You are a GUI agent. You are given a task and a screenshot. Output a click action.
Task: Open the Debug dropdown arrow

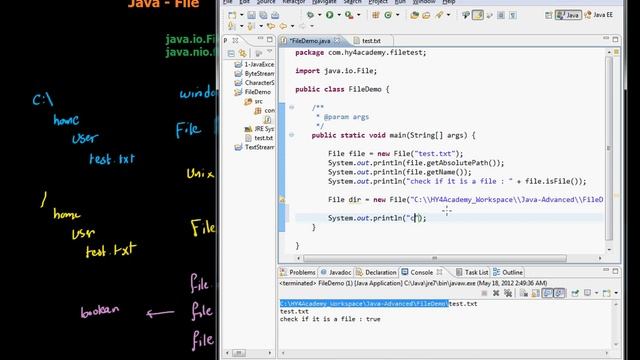(x=320, y=15)
